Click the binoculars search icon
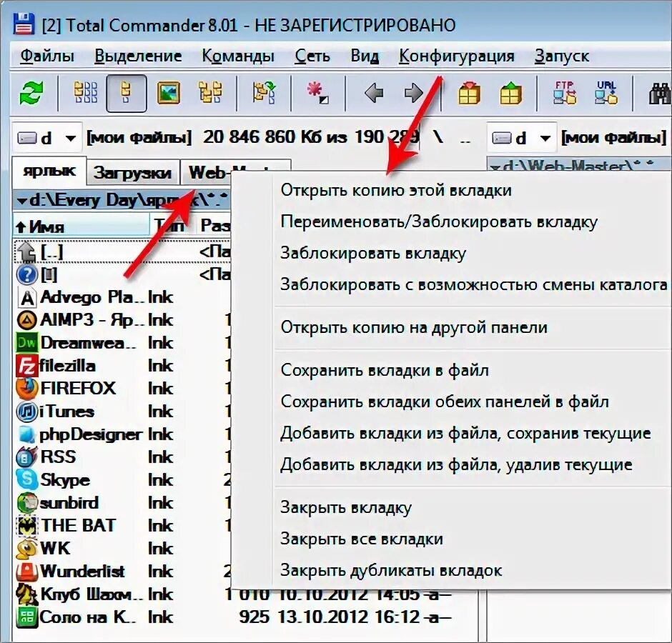Screen dimensions: 672x643 pyautogui.click(x=660, y=93)
